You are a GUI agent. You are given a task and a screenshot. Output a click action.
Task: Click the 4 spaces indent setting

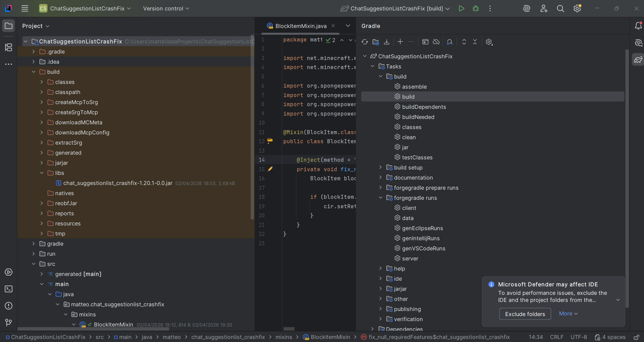click(x=610, y=337)
